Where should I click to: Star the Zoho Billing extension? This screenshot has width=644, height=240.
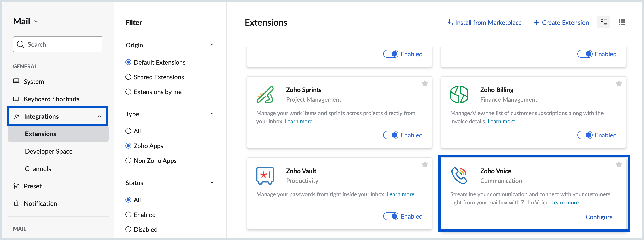[619, 83]
